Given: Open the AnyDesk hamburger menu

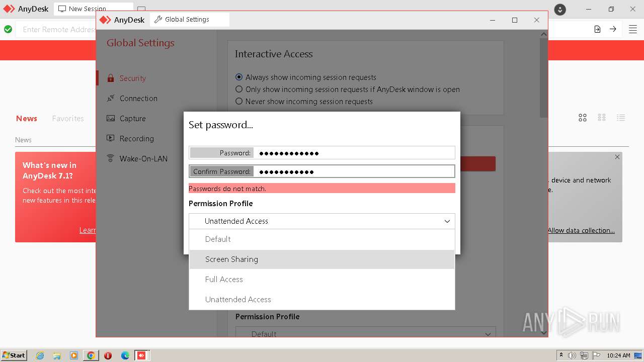Looking at the screenshot, I should coord(633,29).
